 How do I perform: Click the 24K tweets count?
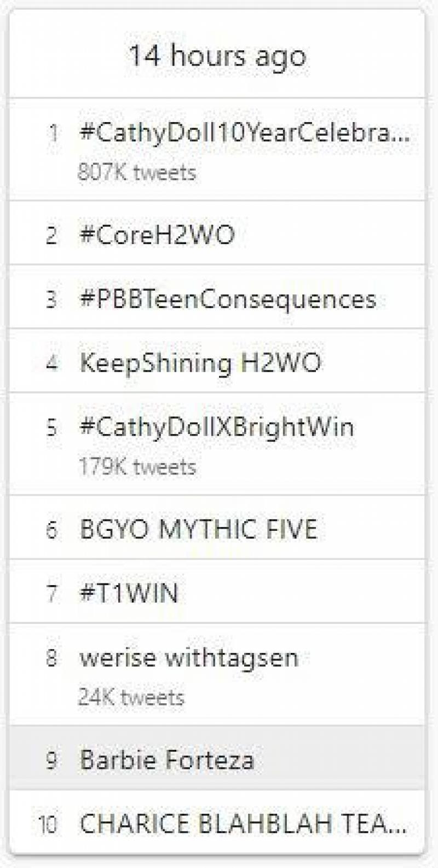131,697
